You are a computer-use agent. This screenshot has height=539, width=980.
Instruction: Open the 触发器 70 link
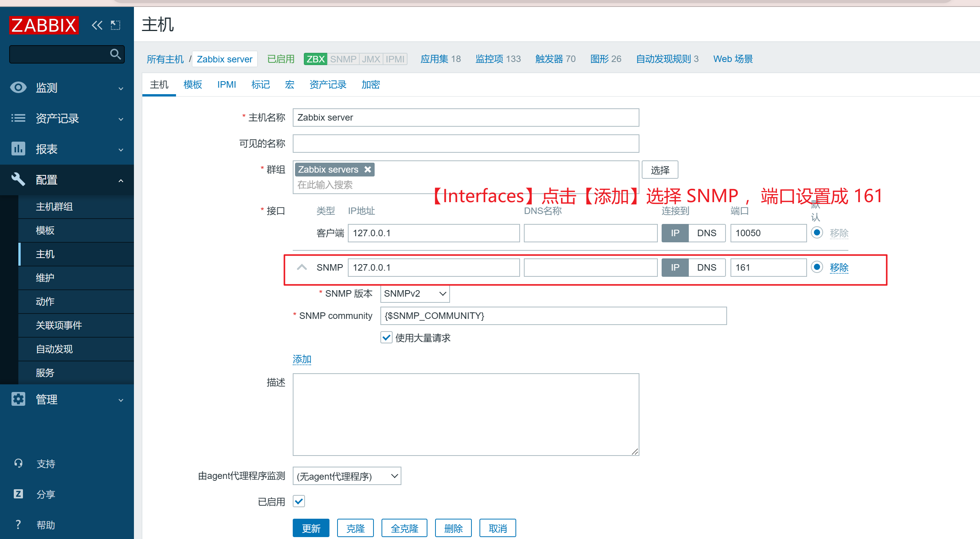click(555, 59)
